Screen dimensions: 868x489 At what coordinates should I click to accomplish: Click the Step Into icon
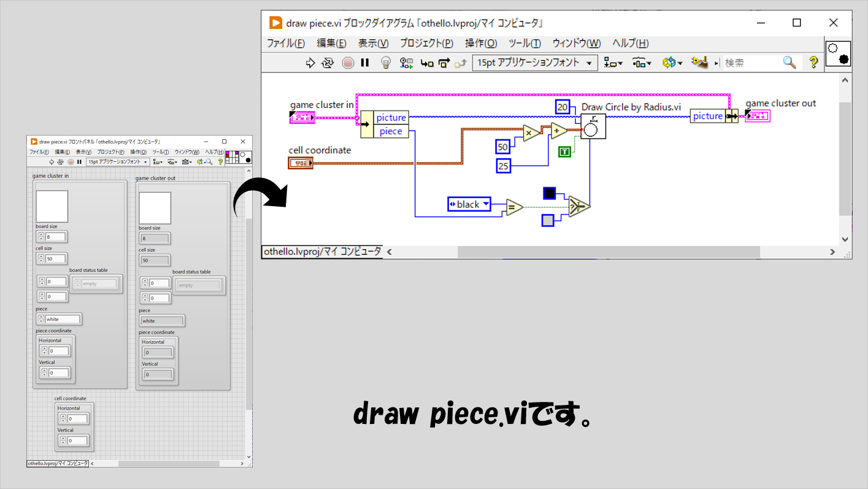click(x=427, y=63)
